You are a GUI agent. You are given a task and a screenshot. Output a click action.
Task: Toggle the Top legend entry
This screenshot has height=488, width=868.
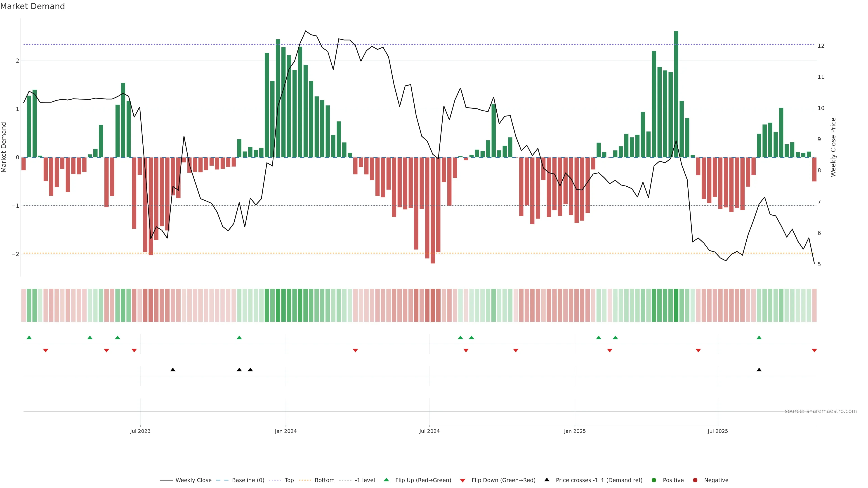coord(289,480)
